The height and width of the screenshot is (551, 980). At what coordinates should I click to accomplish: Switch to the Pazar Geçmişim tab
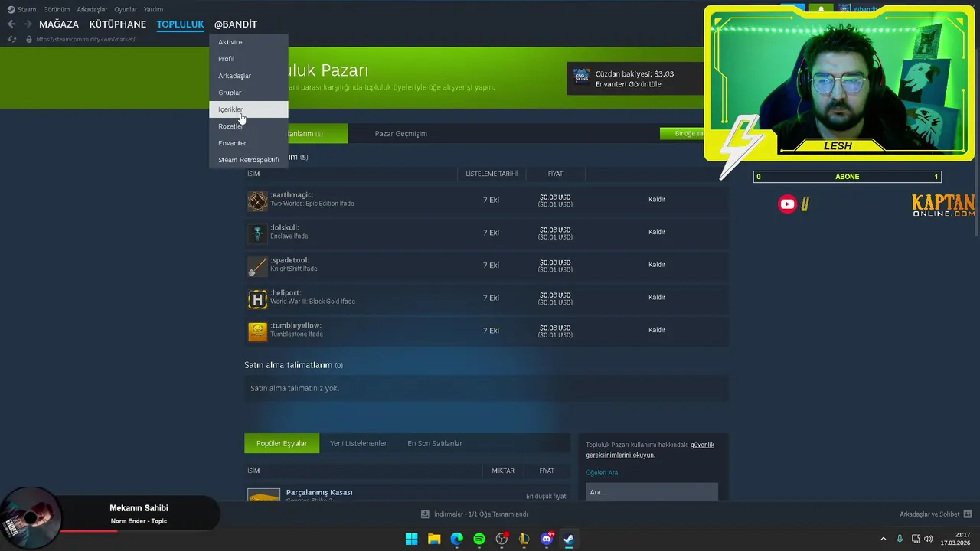tap(400, 134)
